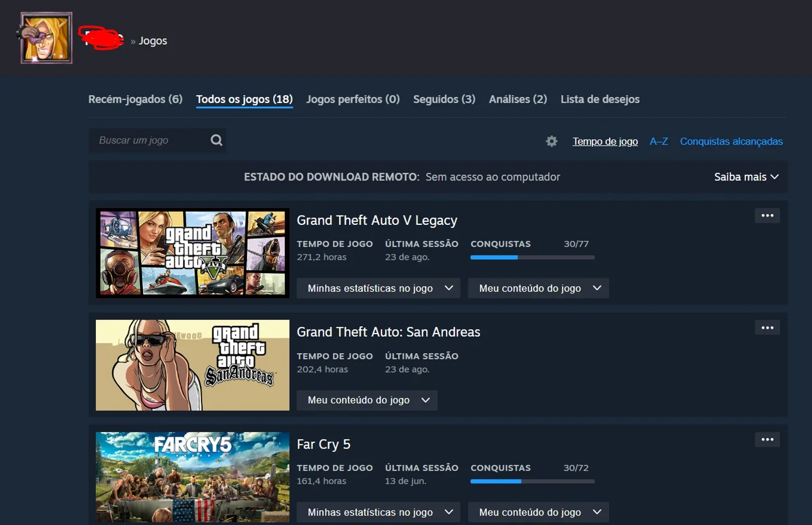Click the Buscar um jogo search field
Viewport: 812px width, 525px height.
[x=157, y=140]
